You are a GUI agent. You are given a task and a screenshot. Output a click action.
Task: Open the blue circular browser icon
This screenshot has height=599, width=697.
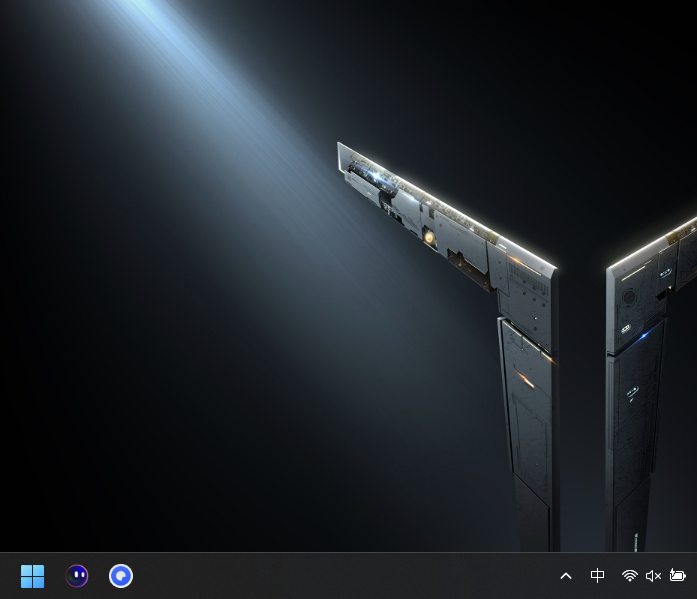(x=121, y=576)
